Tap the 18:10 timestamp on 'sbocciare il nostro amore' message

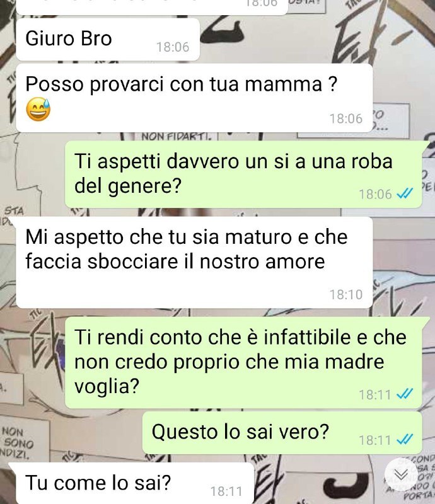click(346, 294)
